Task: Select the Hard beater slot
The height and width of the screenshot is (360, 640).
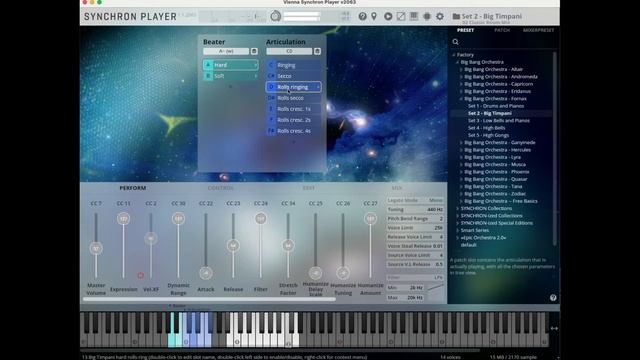Action: tap(231, 65)
